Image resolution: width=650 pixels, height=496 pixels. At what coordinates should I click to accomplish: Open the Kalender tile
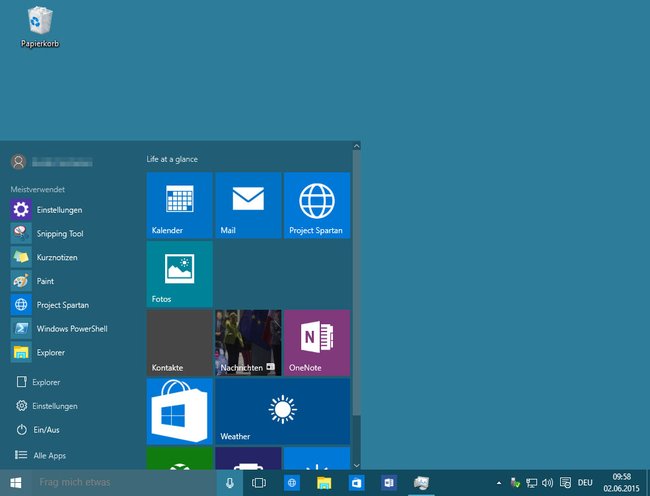(x=179, y=205)
